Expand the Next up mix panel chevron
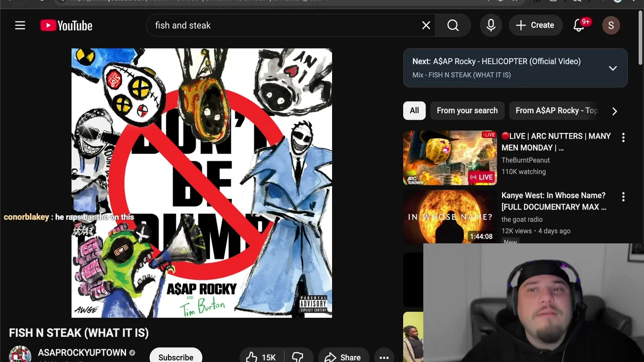Image resolution: width=644 pixels, height=362 pixels. click(x=613, y=68)
